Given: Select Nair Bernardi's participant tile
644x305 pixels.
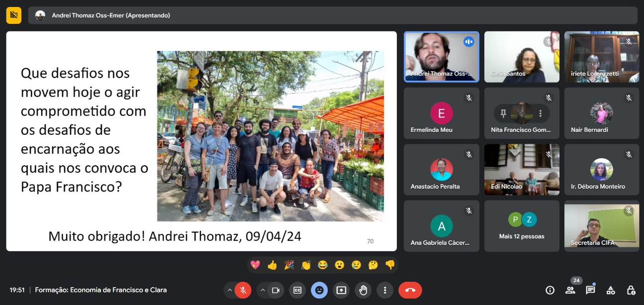Looking at the screenshot, I should (x=602, y=113).
